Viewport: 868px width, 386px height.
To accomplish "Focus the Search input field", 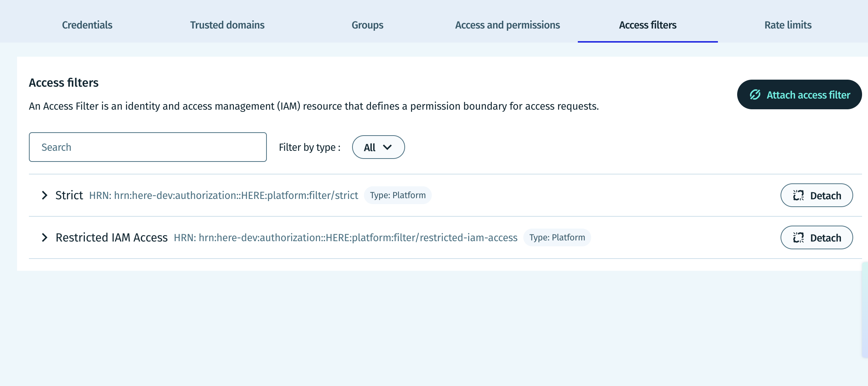I will pos(148,147).
